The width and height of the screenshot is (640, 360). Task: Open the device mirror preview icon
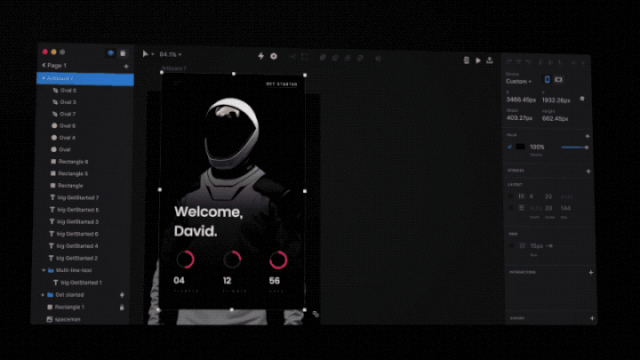click(466, 60)
